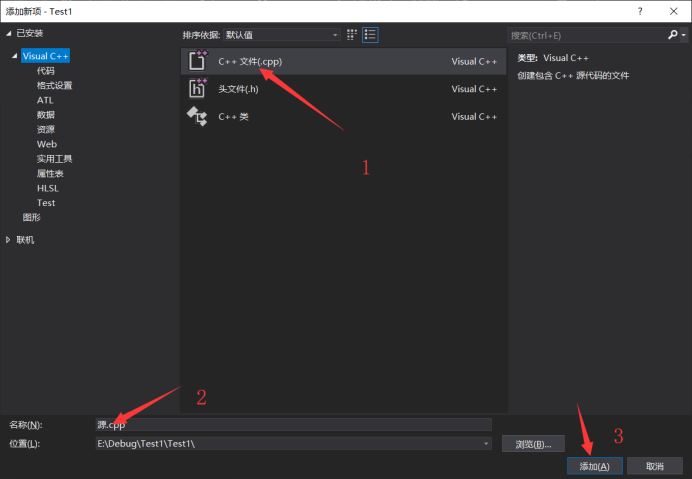692x479 pixels.
Task: Click Visual C++ label in C++ 类 row
Action: point(474,117)
